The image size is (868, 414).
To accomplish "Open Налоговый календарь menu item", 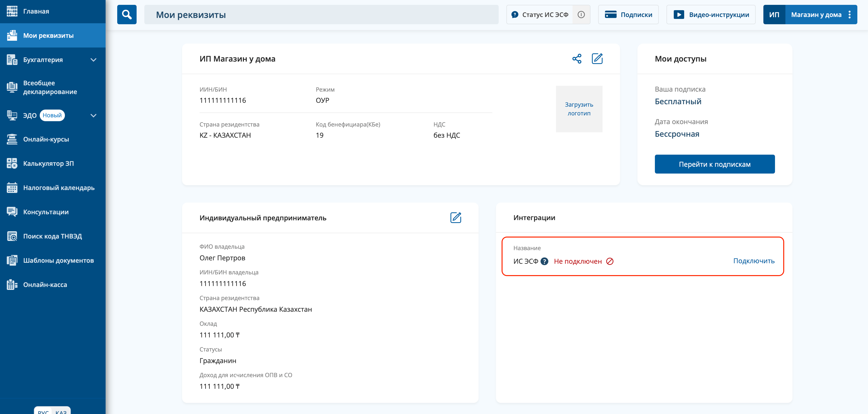I will (x=59, y=188).
